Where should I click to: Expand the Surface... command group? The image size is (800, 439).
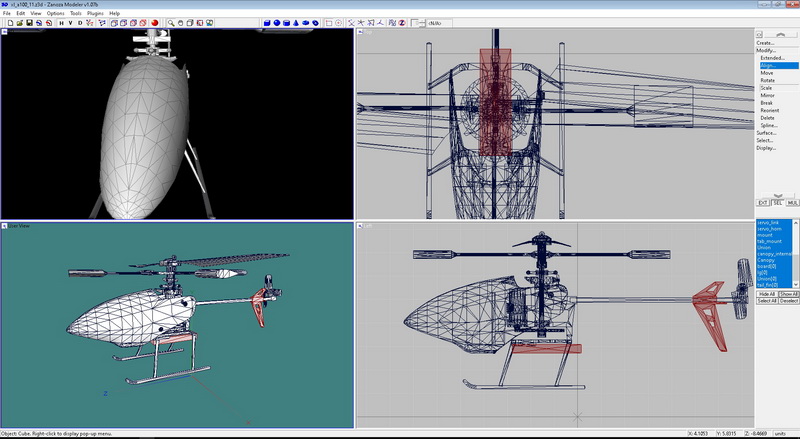click(766, 133)
